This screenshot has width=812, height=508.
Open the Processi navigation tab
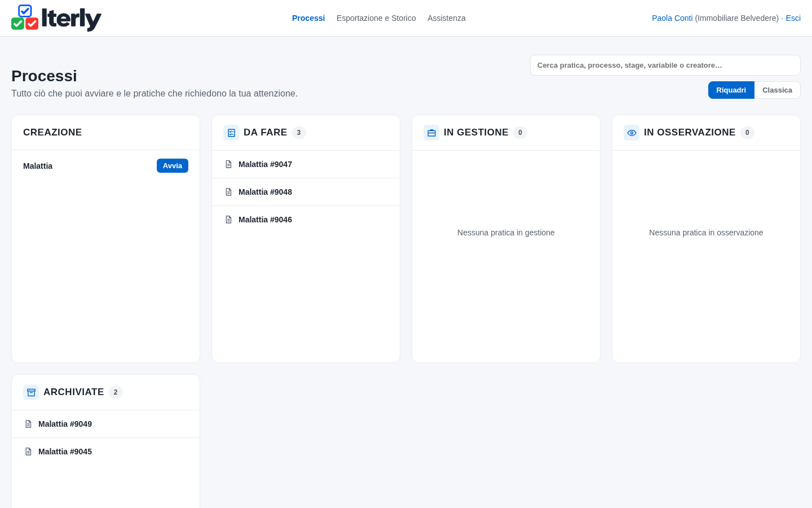pos(308,18)
